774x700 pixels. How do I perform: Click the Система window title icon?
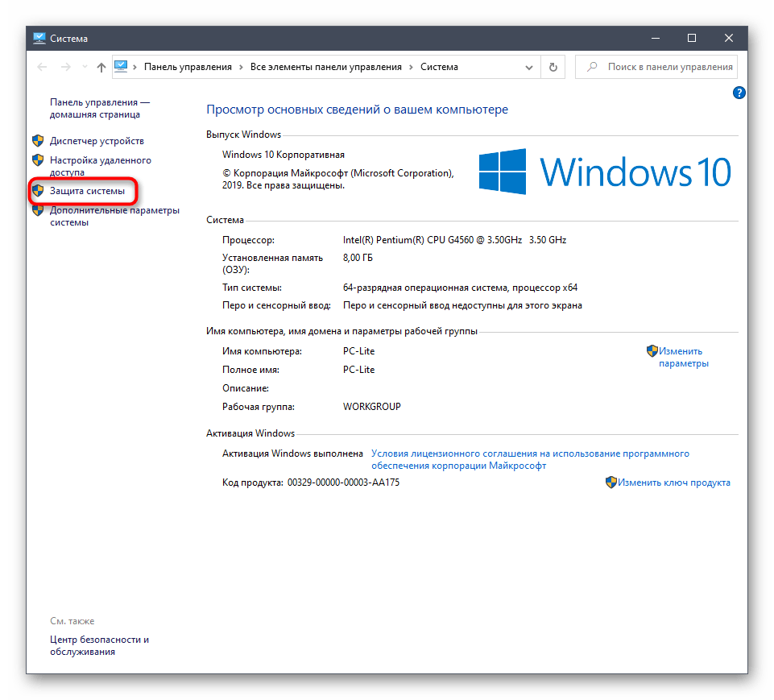(39, 38)
